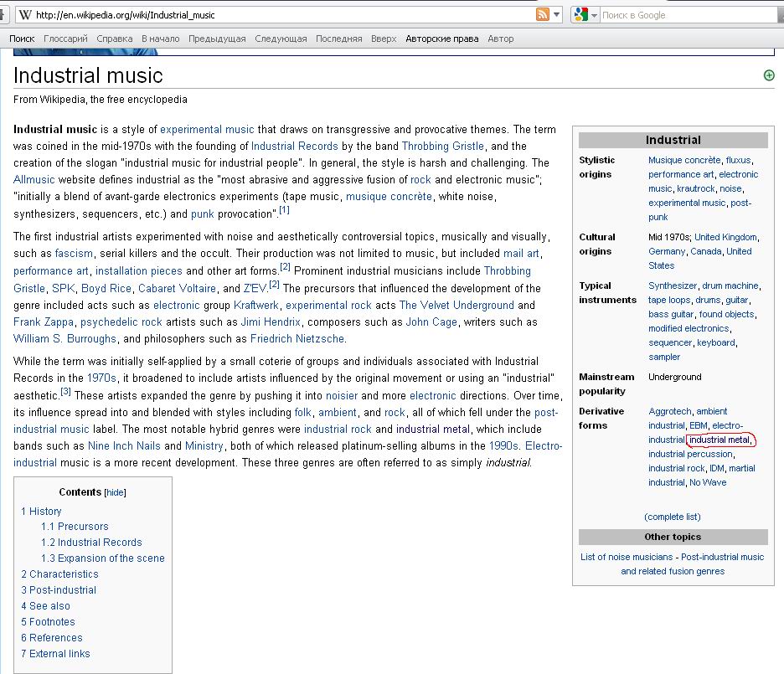Viewport: 784px width, 674px height.
Task: Open the 1990s link
Action: pos(503,445)
